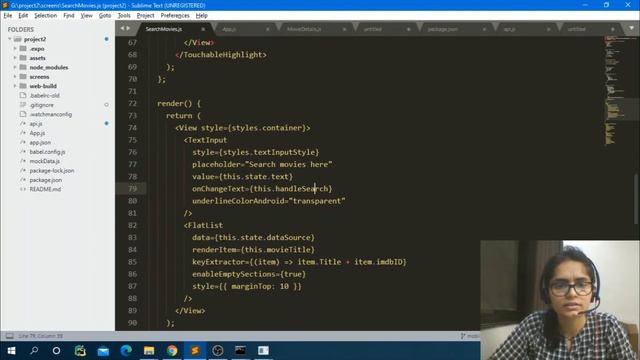Viewport: 640px width, 360px height.
Task: Launch Microsoft Edge from the taskbar
Action: tap(126, 351)
